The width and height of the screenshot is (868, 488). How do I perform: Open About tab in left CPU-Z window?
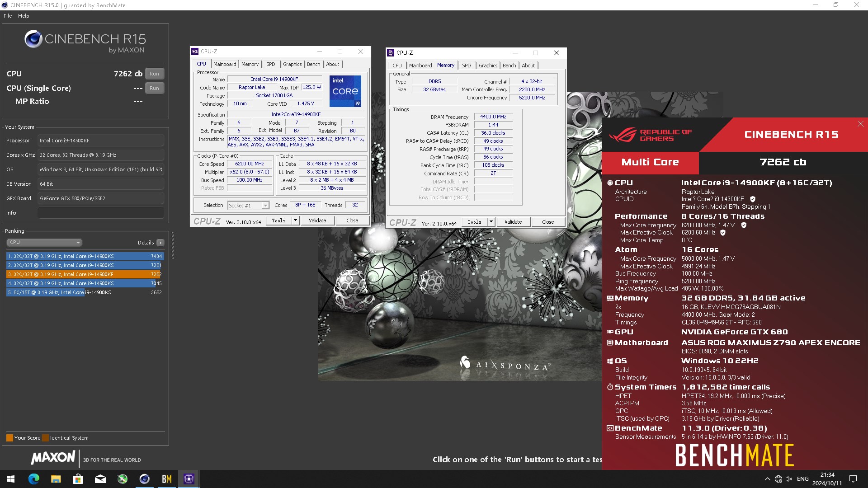pyautogui.click(x=333, y=64)
